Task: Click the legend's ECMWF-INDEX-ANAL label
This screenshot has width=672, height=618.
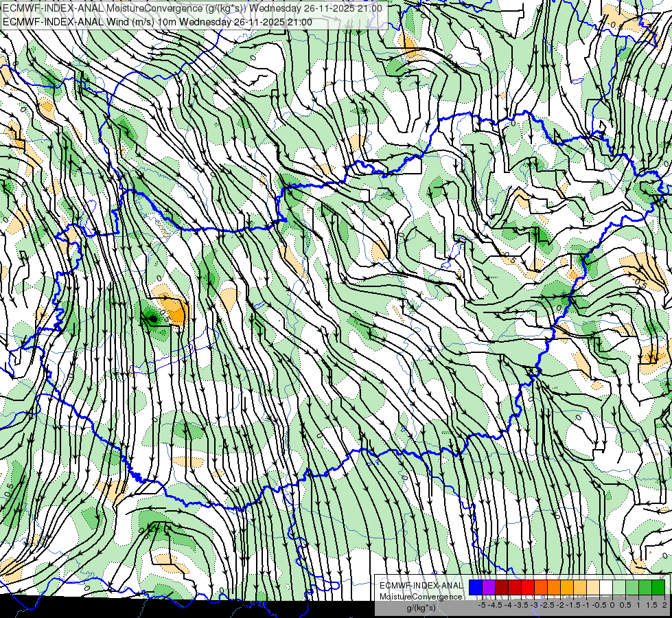Action: pyautogui.click(x=421, y=586)
